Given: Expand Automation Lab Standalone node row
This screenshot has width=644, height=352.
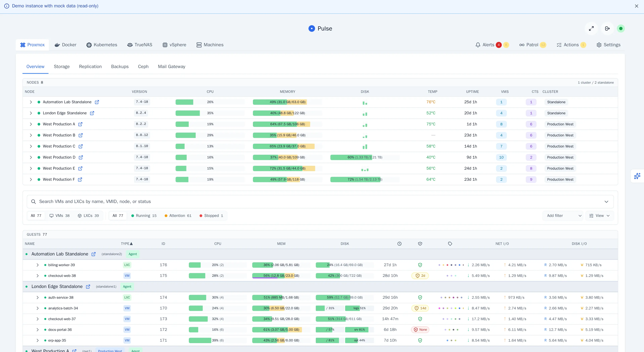Looking at the screenshot, I should (31, 102).
